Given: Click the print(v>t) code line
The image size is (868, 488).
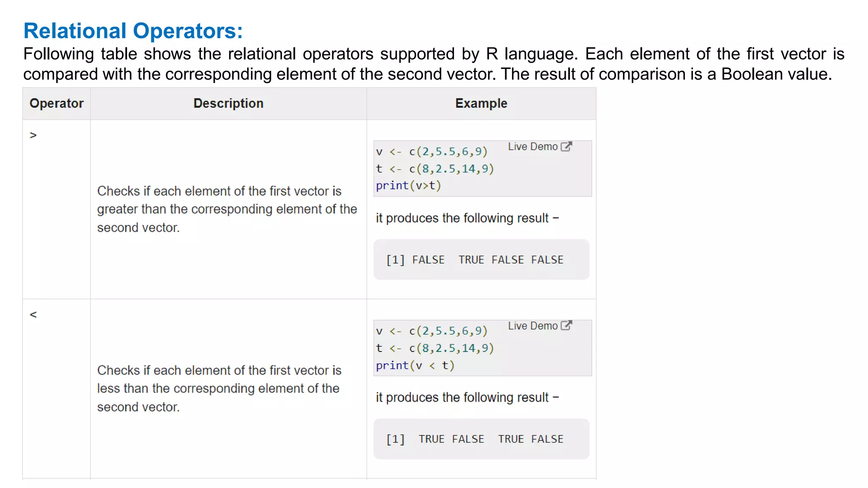Looking at the screenshot, I should point(409,186).
